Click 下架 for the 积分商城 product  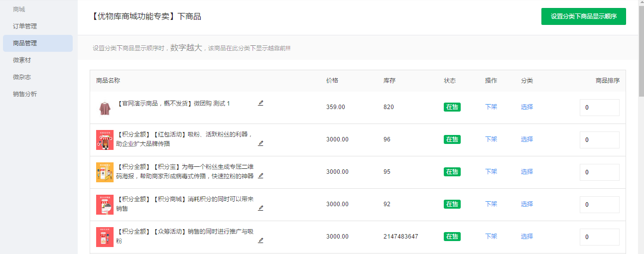click(491, 204)
